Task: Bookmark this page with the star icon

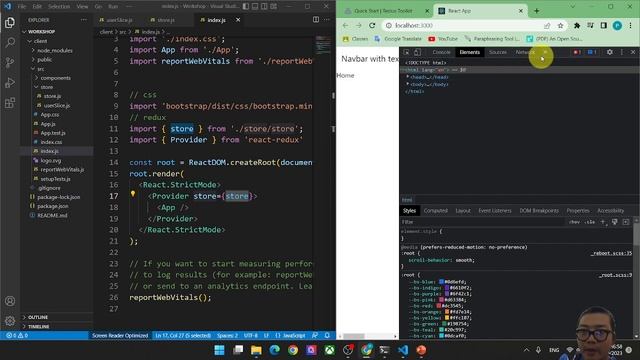Action: point(560,25)
